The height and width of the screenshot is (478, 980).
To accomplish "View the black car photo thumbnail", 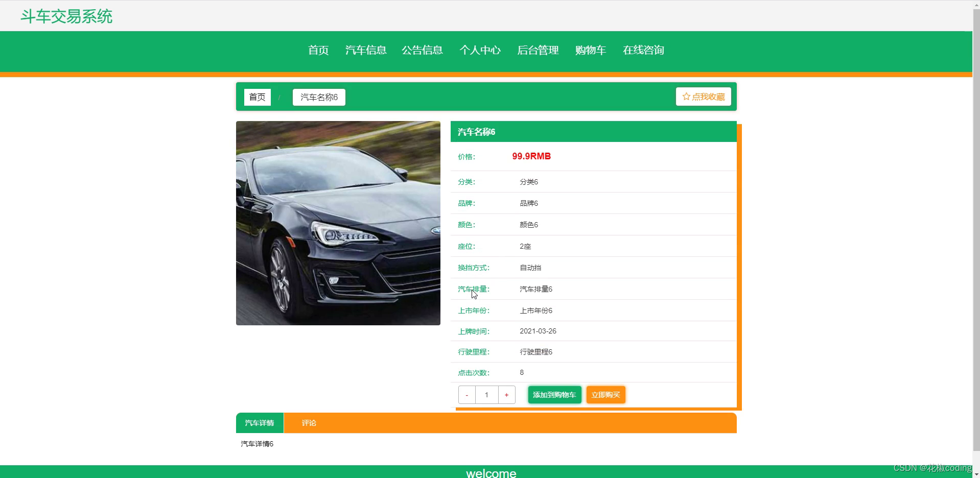I will [x=338, y=223].
